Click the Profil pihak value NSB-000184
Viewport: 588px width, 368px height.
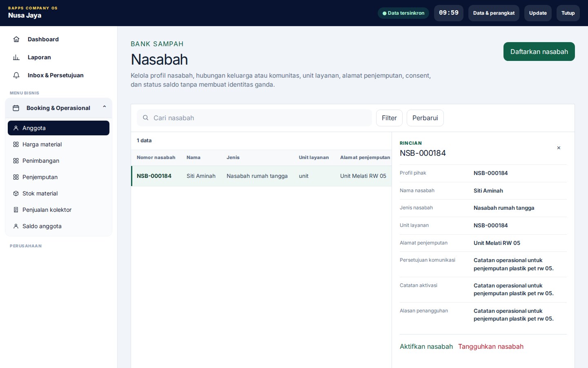(x=491, y=173)
